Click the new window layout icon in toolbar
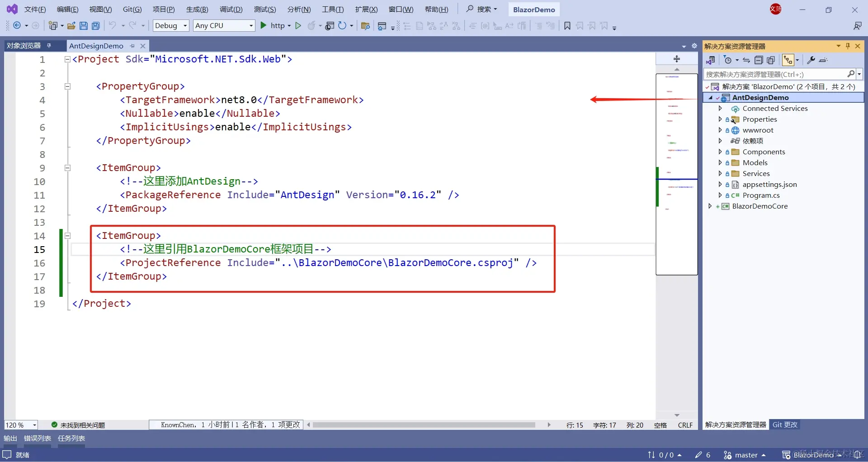Screen dimensions: 868x462 coord(382,26)
